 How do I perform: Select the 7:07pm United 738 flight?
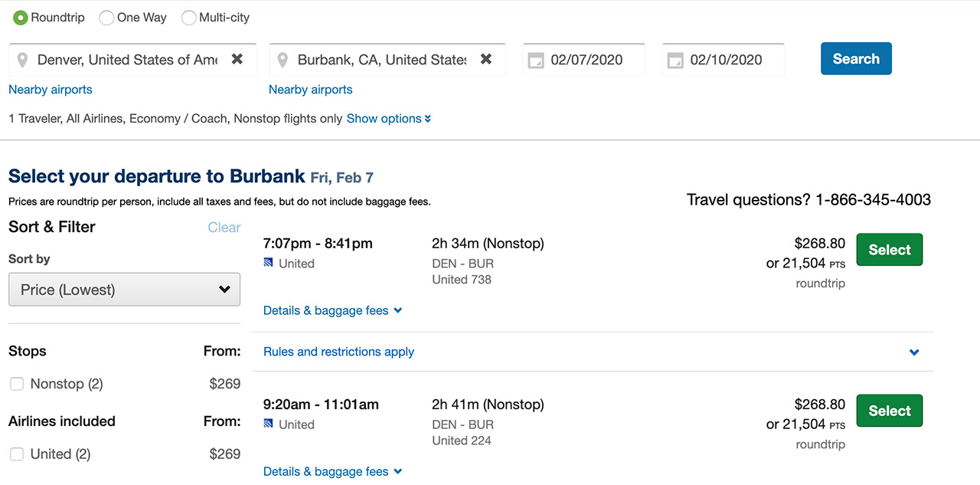click(890, 250)
